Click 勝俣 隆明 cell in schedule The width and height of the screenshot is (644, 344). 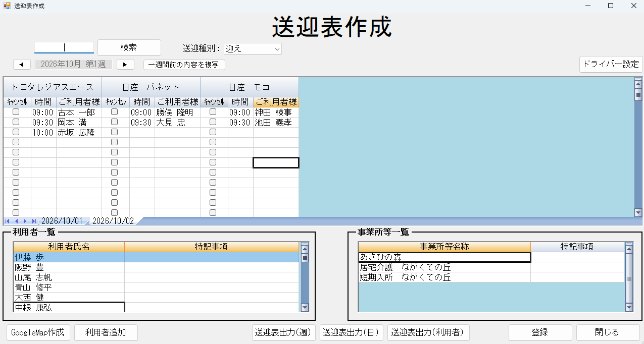tap(177, 112)
